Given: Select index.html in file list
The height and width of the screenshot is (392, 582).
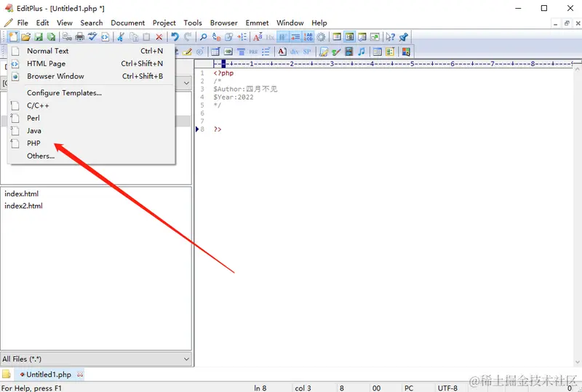Looking at the screenshot, I should pos(22,193).
